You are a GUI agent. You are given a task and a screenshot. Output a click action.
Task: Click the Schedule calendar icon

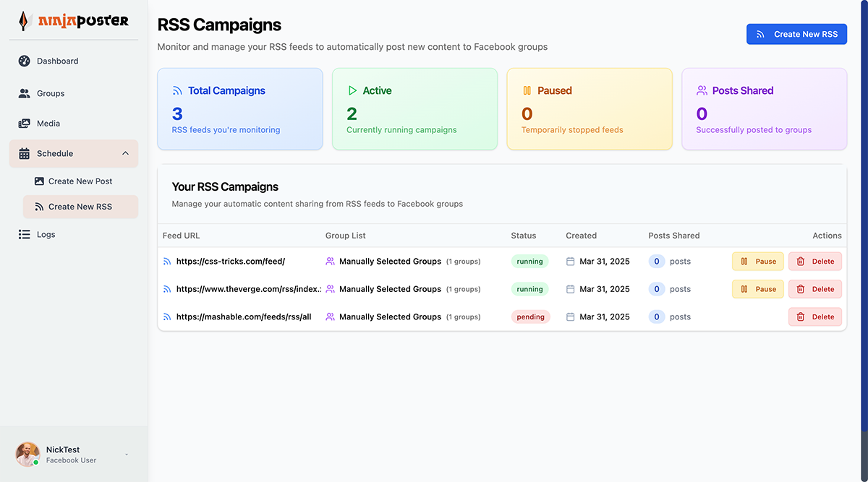[x=24, y=153]
